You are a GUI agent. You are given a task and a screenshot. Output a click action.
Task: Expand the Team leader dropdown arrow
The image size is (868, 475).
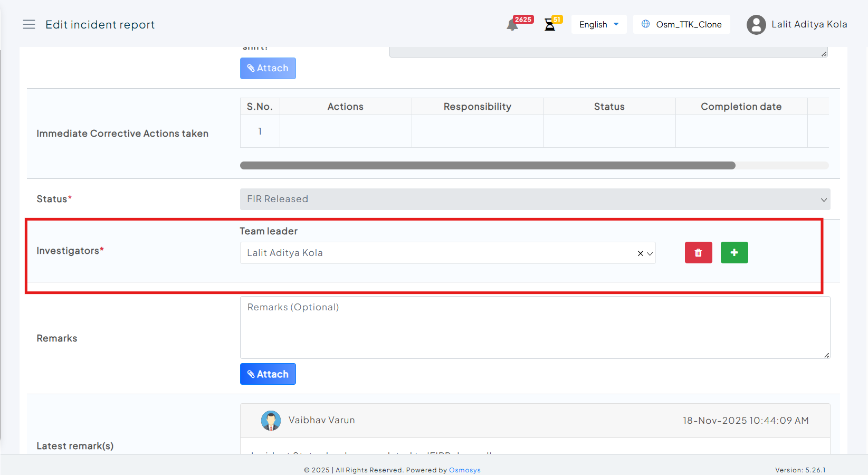tap(650, 253)
